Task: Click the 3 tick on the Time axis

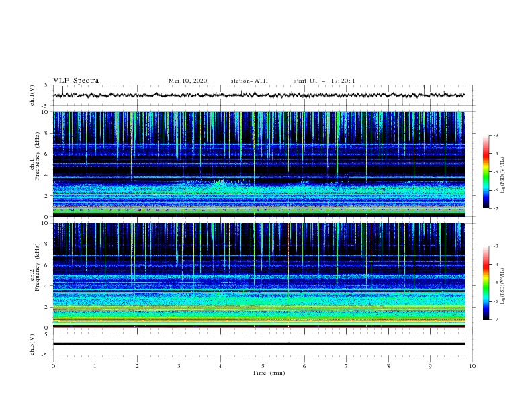Action: pos(179,366)
